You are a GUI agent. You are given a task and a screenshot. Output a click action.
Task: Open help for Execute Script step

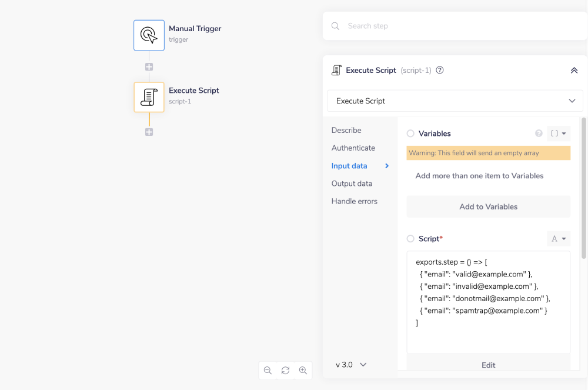[x=440, y=71]
